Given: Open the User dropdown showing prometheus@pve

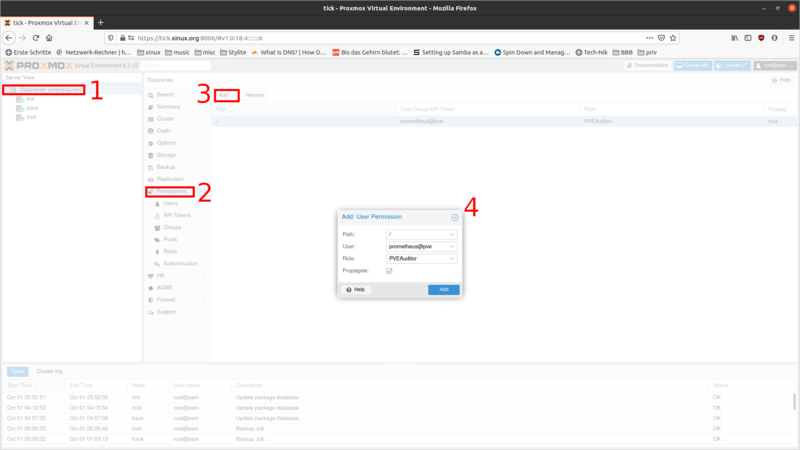Looking at the screenshot, I should pyautogui.click(x=420, y=245).
